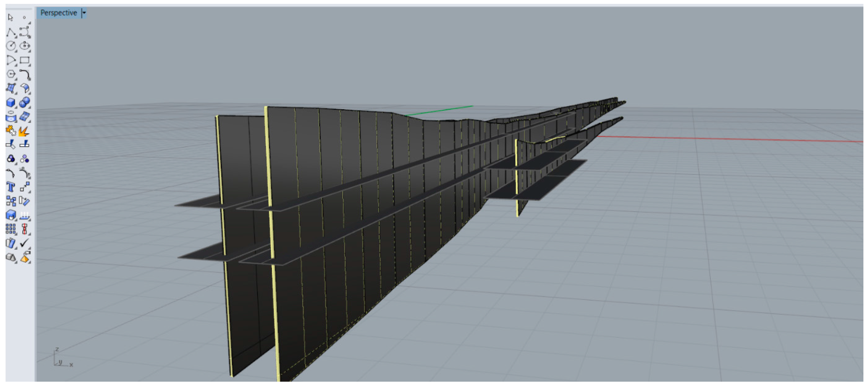Open the Perspective viewport dropdown arrow
This screenshot has width=868, height=387.
[84, 13]
